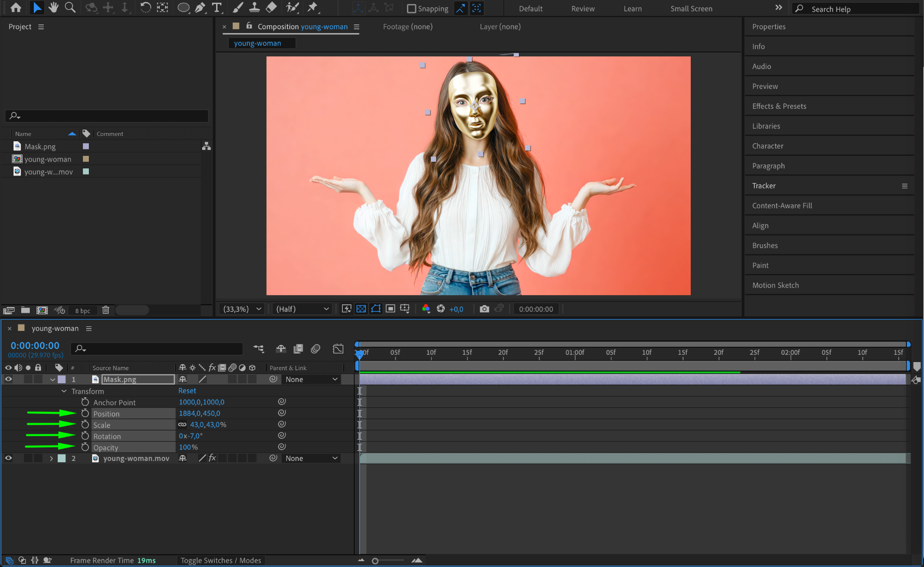Open the resolution (Half) dropdown

[x=302, y=309]
